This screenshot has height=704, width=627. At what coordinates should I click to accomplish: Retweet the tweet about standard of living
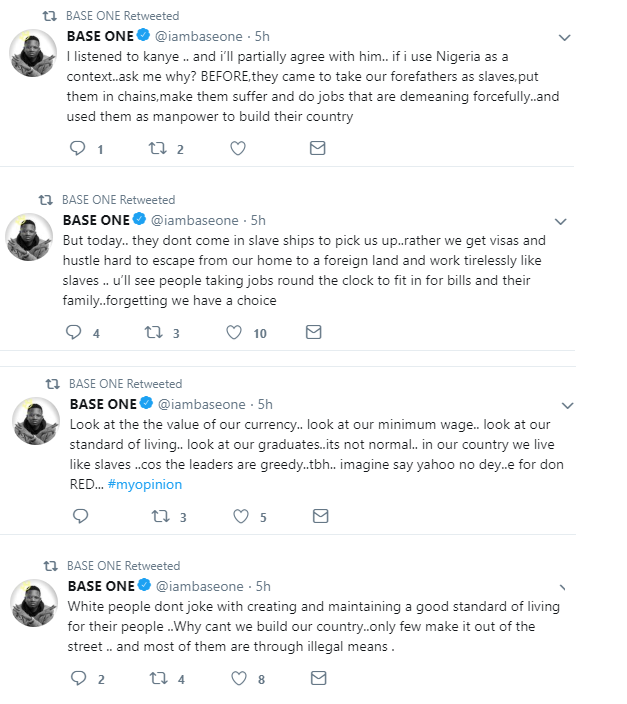159,678
